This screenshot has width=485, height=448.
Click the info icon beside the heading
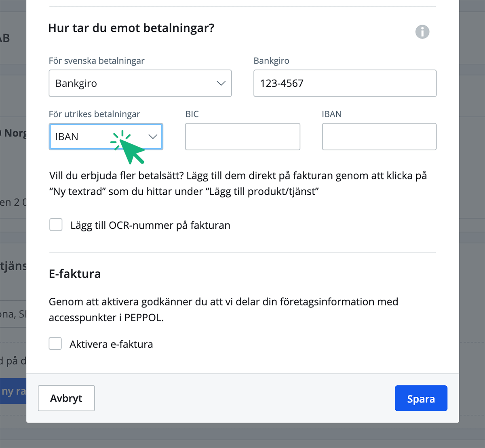point(422,32)
